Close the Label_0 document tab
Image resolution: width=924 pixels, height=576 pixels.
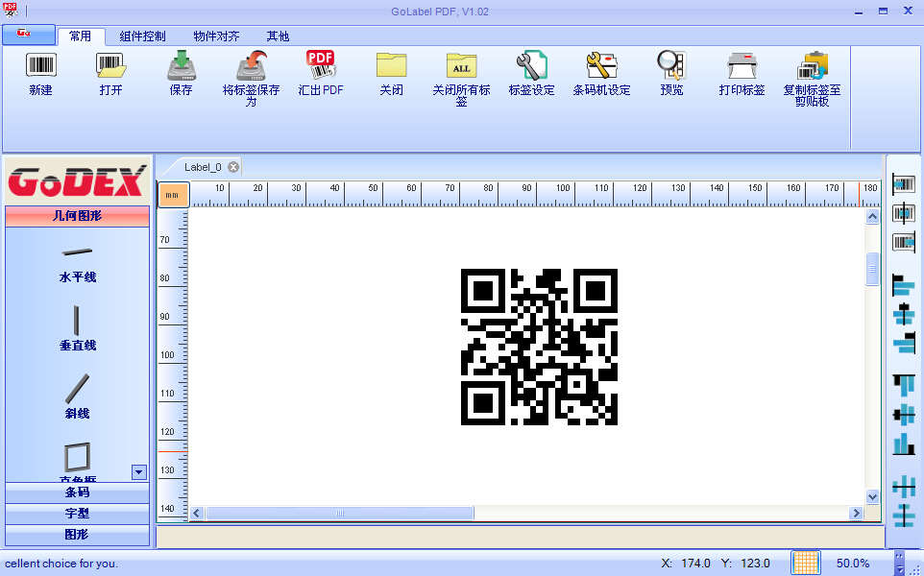pos(233,167)
